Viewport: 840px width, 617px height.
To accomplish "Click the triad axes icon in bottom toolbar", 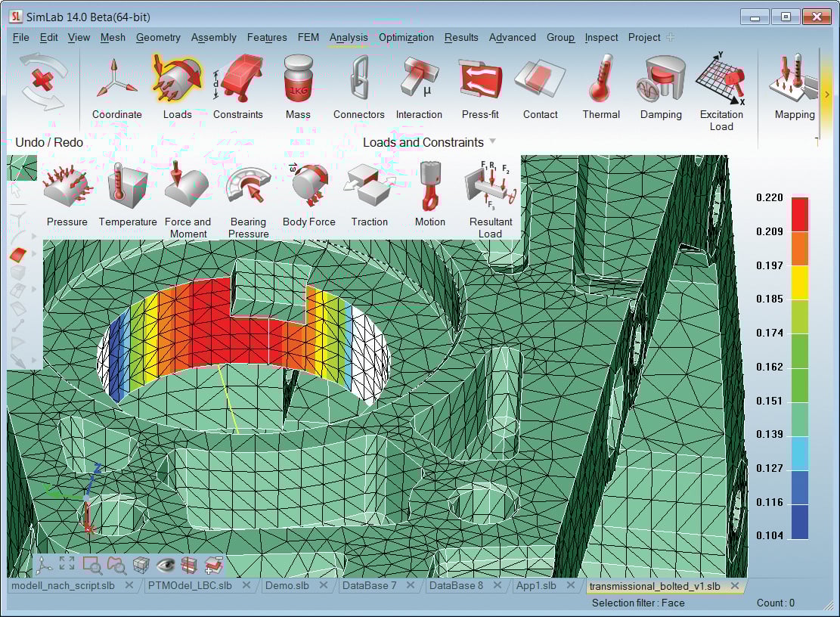I will (44, 565).
